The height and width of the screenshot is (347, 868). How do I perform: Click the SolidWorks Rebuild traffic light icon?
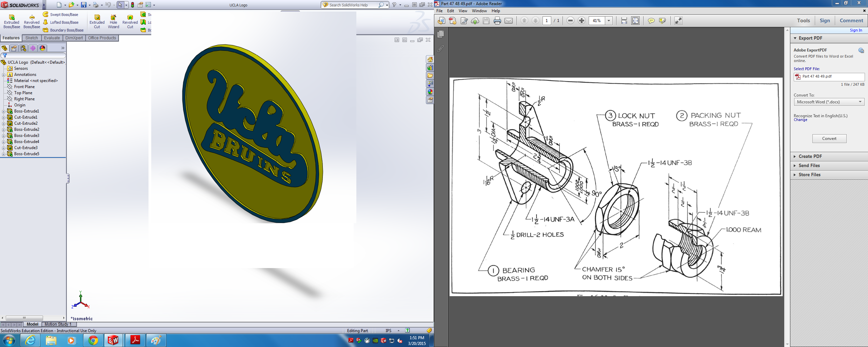coord(132,5)
